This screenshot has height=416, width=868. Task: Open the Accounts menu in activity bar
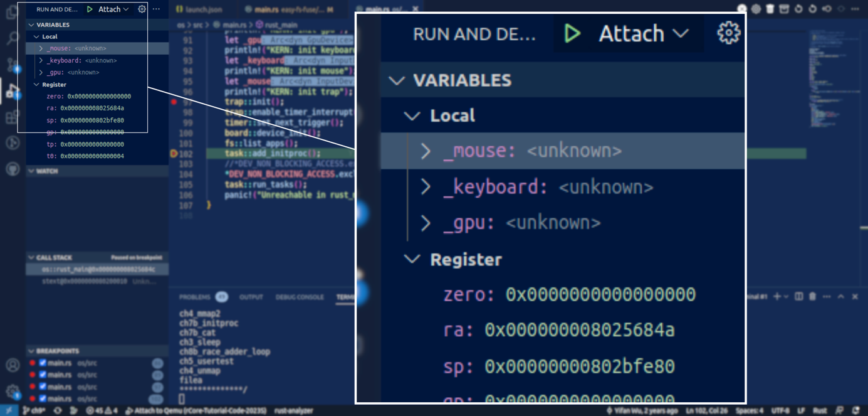point(12,365)
